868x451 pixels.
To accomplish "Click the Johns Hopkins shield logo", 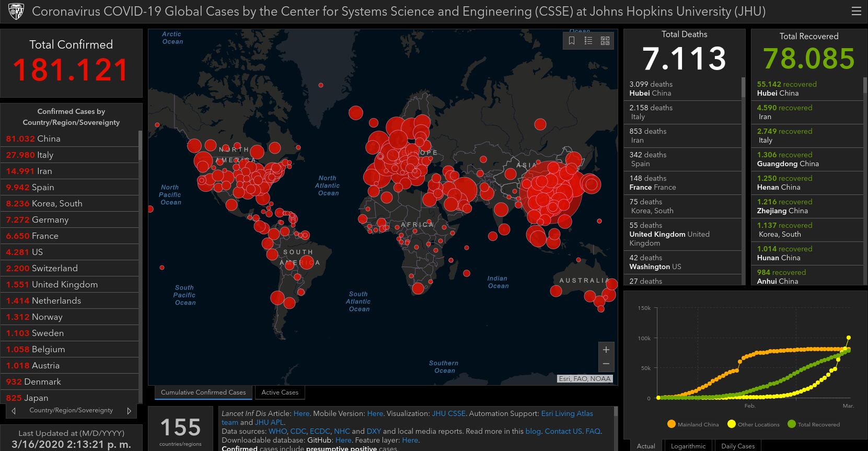I will click(16, 11).
